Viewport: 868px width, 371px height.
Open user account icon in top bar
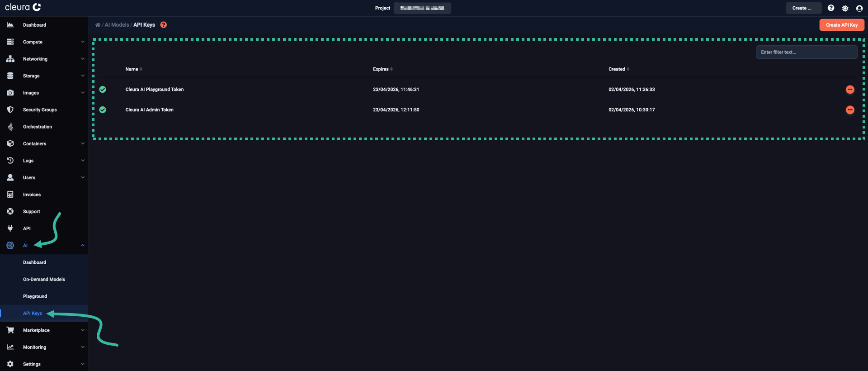pos(859,8)
